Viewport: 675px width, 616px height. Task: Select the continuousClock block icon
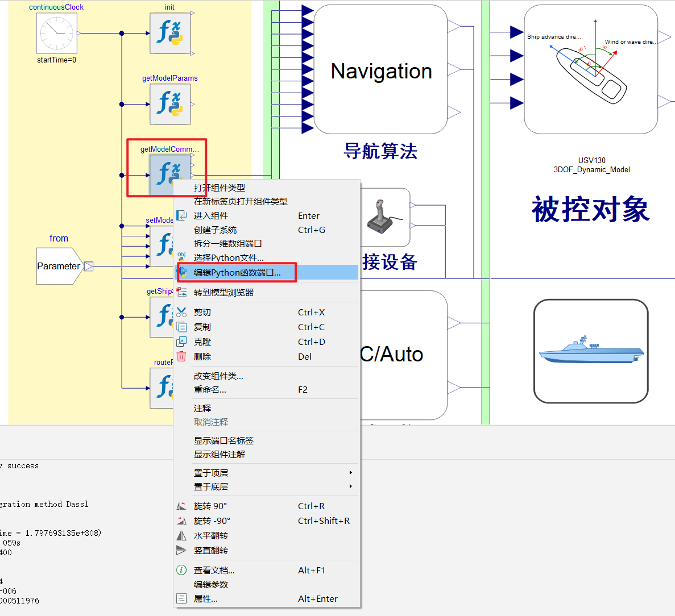56,33
